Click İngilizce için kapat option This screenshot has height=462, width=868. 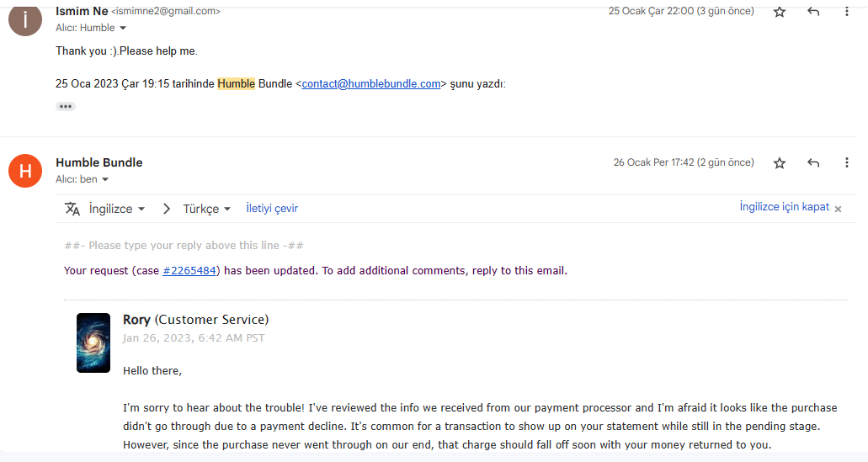[784, 207]
